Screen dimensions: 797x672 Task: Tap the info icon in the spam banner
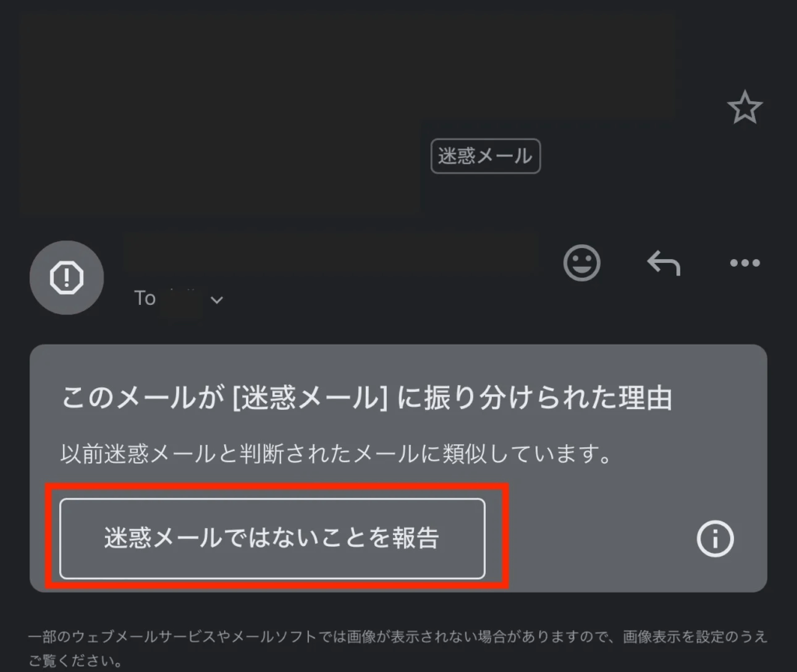click(714, 538)
